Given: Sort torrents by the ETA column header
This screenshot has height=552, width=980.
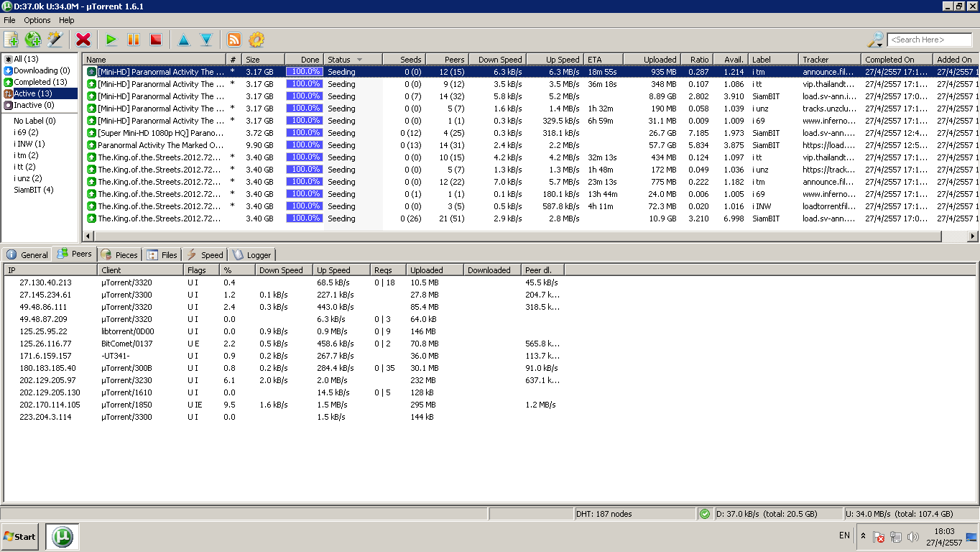Looking at the screenshot, I should pos(604,60).
